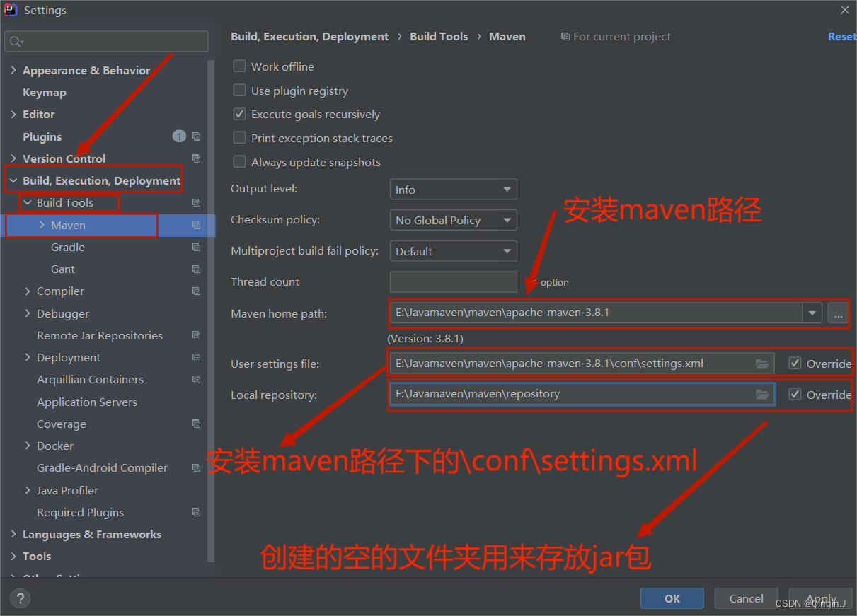Click the For current project icon

point(564,37)
